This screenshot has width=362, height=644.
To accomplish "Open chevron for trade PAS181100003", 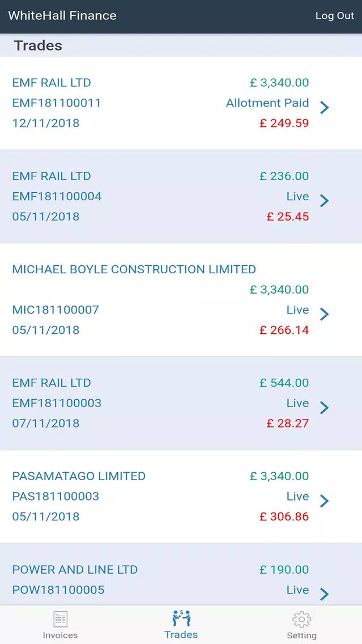I will point(324,501).
